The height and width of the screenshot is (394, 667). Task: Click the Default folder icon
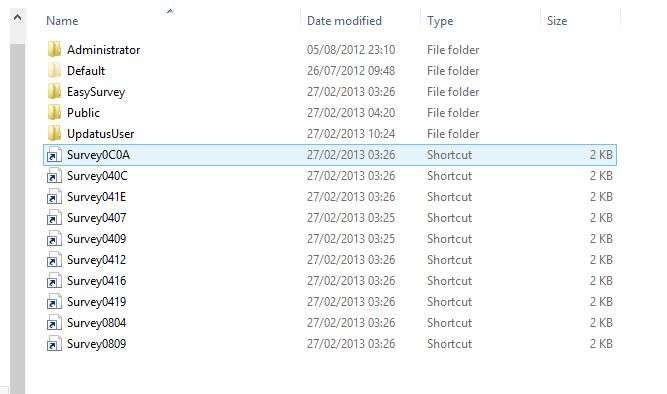(x=54, y=71)
